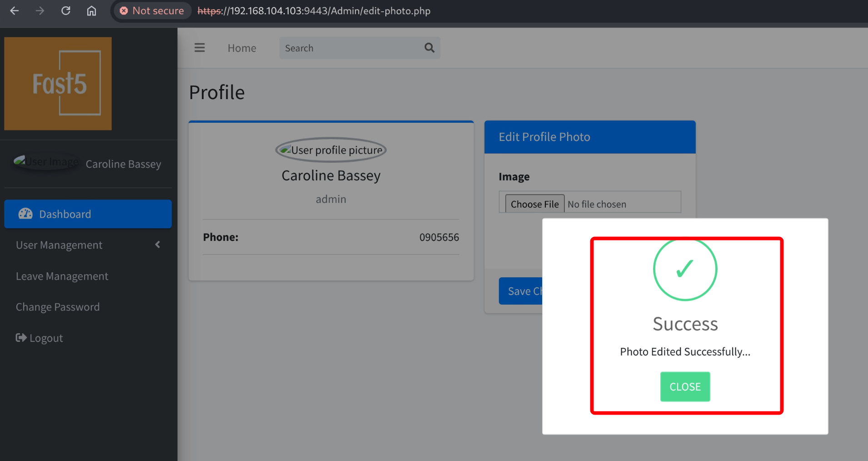Click the Home navbar link
The height and width of the screenshot is (461, 868).
(x=242, y=48)
